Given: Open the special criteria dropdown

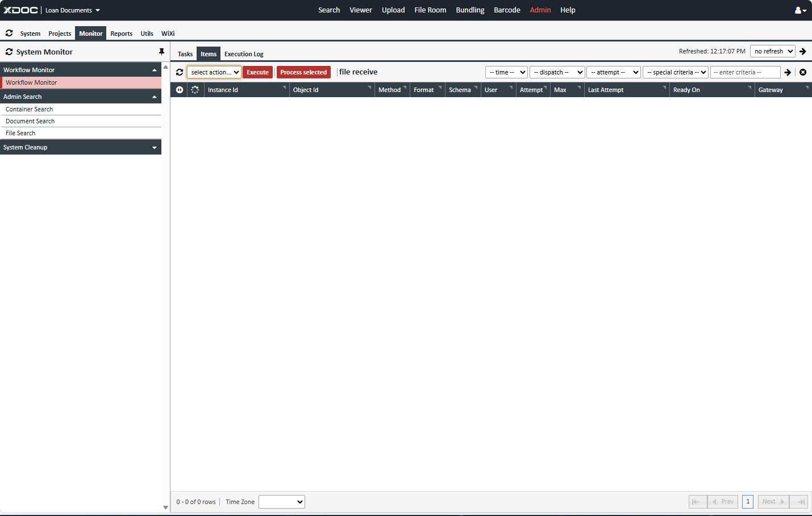Looking at the screenshot, I should (676, 72).
